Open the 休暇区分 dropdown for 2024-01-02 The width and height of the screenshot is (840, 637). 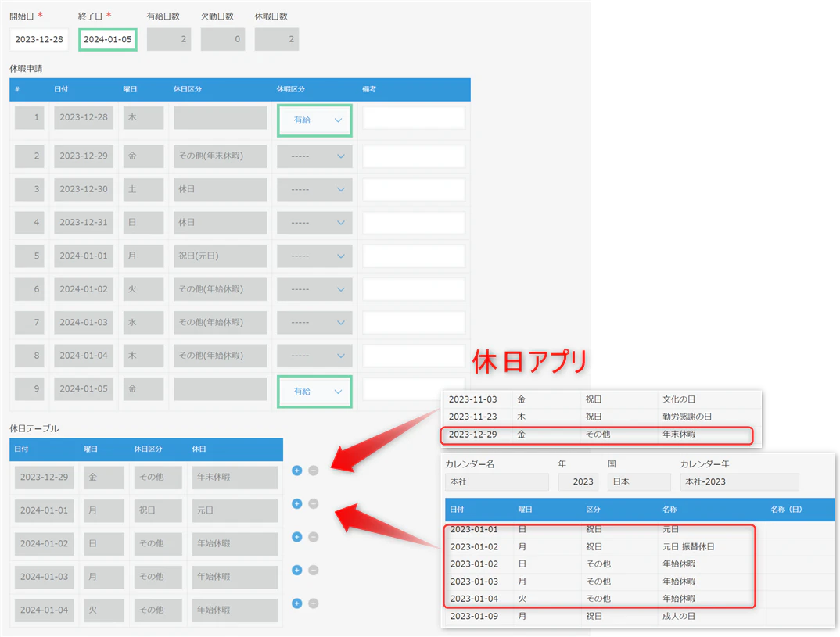tap(314, 289)
